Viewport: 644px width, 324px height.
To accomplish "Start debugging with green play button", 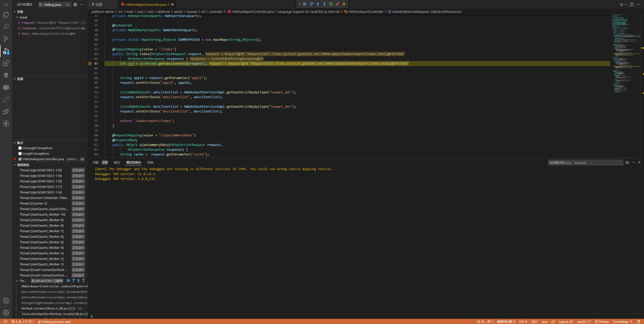I will pos(41,5).
